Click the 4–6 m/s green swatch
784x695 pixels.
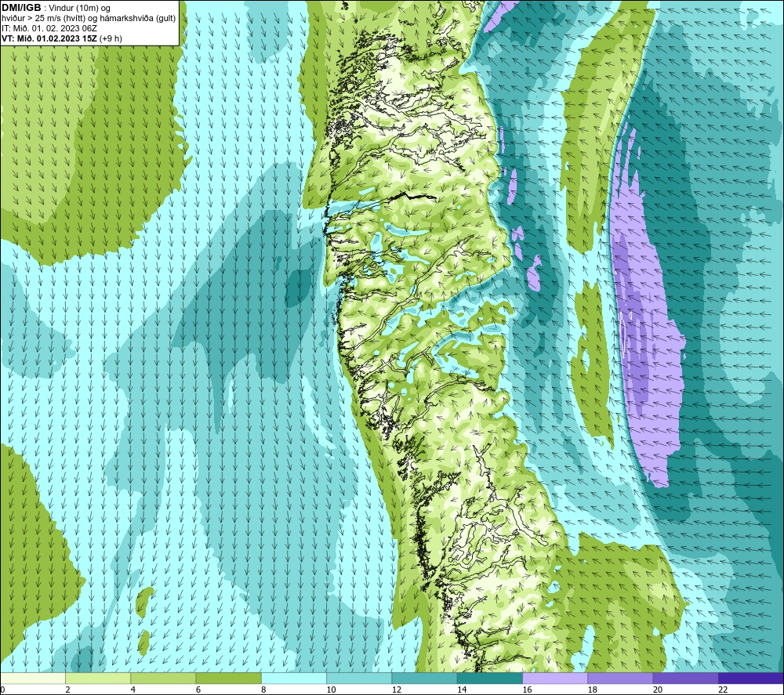(164, 678)
